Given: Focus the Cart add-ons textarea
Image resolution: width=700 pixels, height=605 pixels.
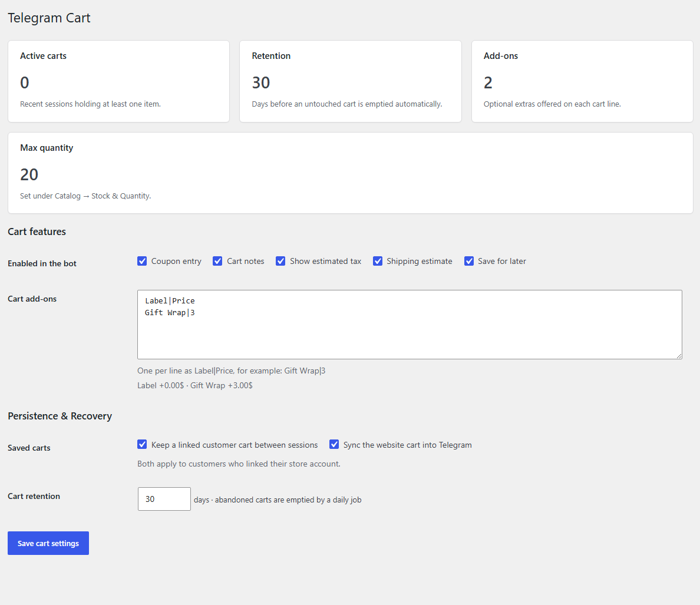Looking at the screenshot, I should (410, 325).
